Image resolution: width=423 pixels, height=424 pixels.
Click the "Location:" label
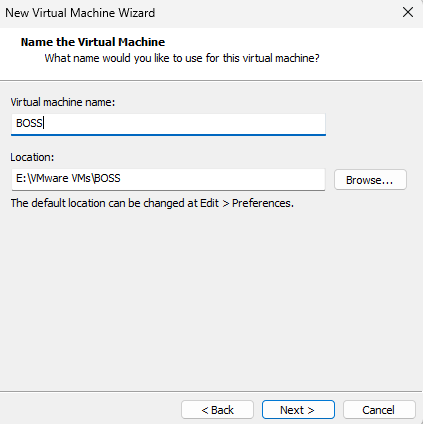(x=32, y=157)
